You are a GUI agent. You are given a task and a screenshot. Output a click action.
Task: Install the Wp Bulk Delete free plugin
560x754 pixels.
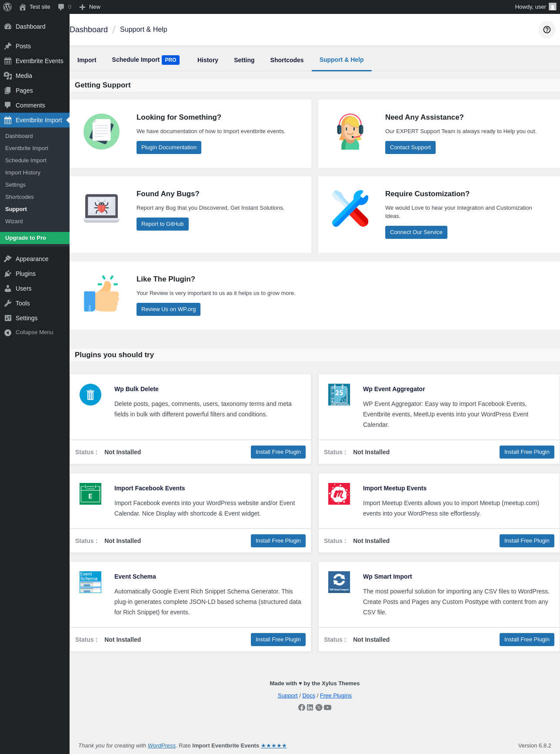pyautogui.click(x=278, y=452)
